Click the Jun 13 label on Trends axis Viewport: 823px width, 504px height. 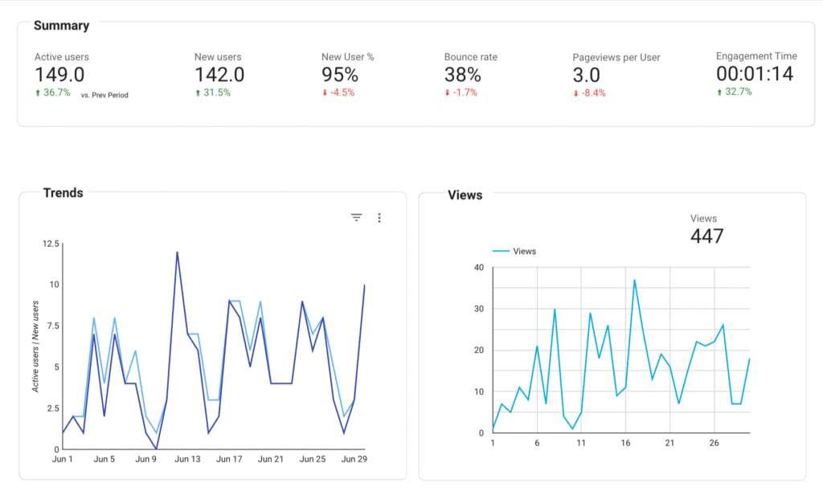[x=187, y=459]
